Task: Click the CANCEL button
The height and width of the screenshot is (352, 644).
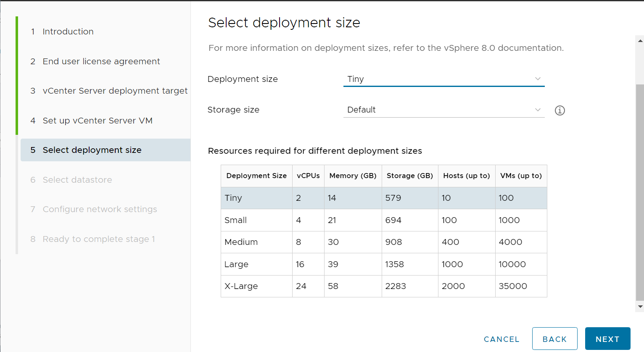Action: 501,339
